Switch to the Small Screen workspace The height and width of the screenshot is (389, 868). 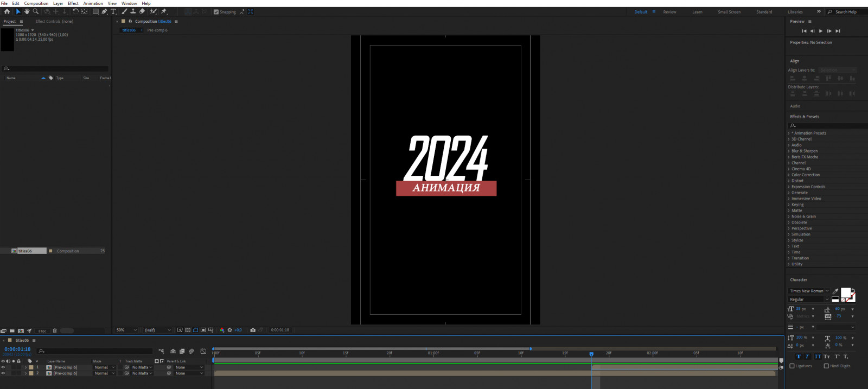click(x=729, y=12)
